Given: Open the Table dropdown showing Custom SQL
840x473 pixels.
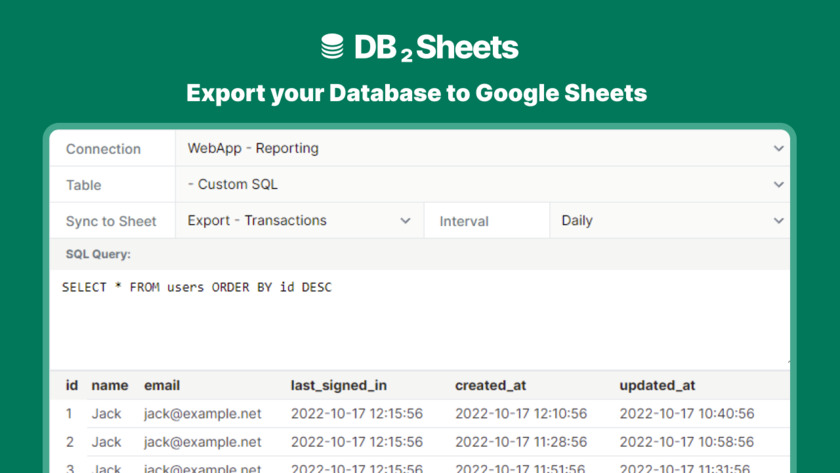Looking at the screenshot, I should coord(482,184).
